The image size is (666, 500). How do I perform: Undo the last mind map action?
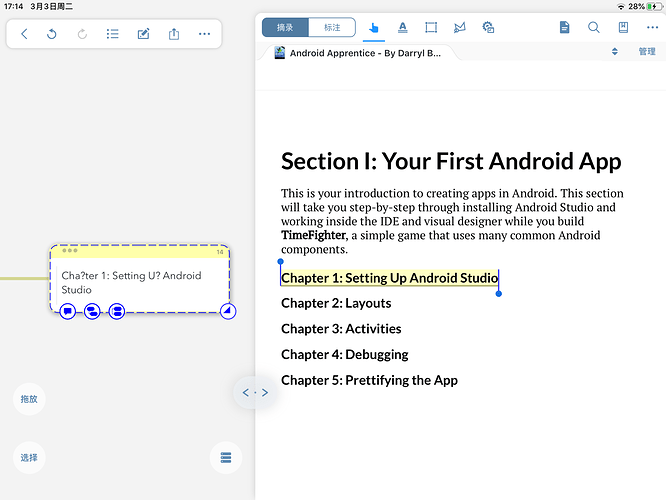[x=52, y=34]
